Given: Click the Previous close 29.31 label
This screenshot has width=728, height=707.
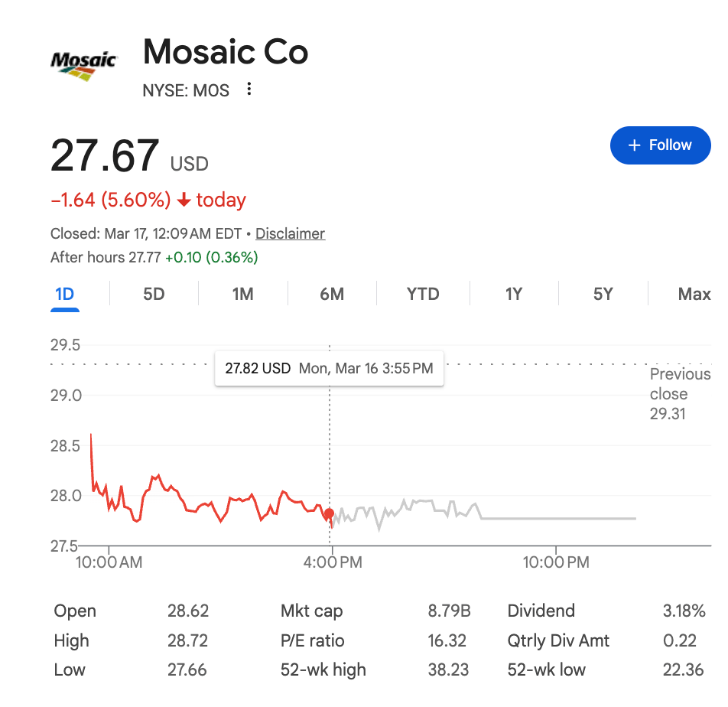Looking at the screenshot, I should pyautogui.click(x=680, y=394).
